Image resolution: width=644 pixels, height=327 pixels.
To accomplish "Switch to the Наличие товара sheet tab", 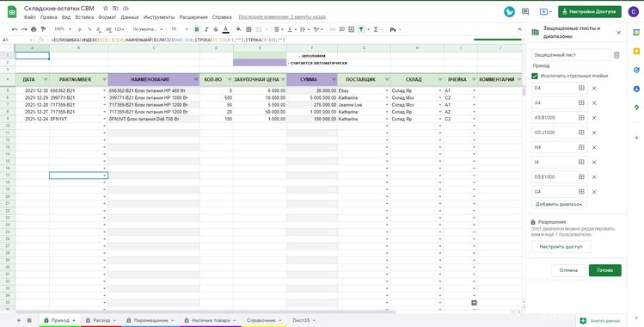I will pyautogui.click(x=211, y=320).
